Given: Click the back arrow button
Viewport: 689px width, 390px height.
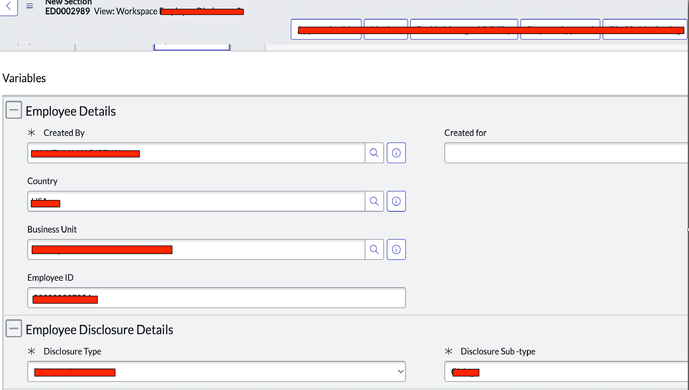Looking at the screenshot, I should pyautogui.click(x=8, y=7).
